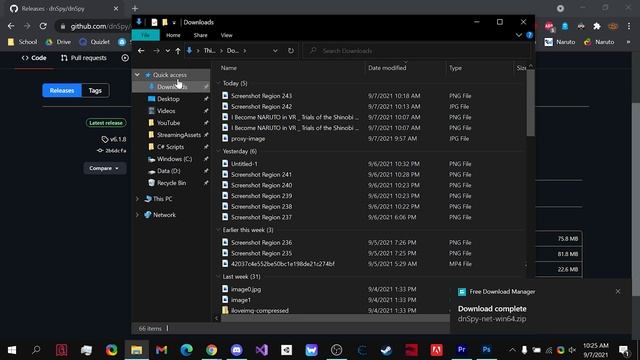
Task: Sort files by Name column
Action: tap(229, 68)
